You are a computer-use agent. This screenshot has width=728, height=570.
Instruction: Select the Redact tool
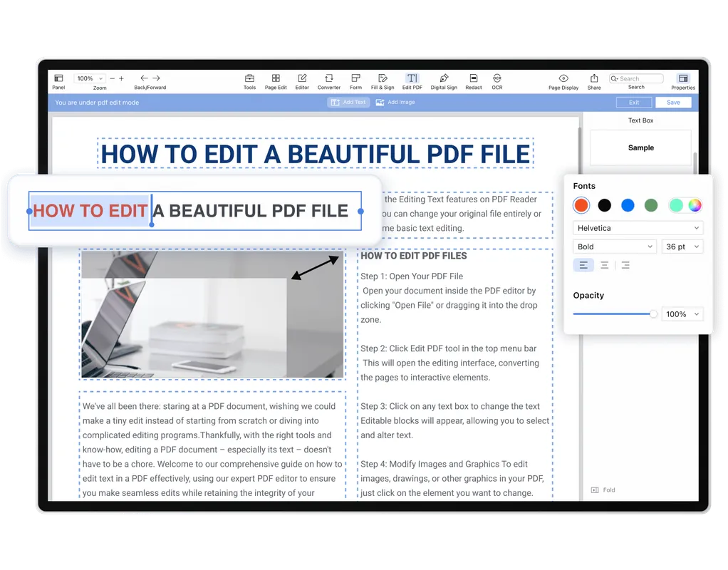click(473, 81)
